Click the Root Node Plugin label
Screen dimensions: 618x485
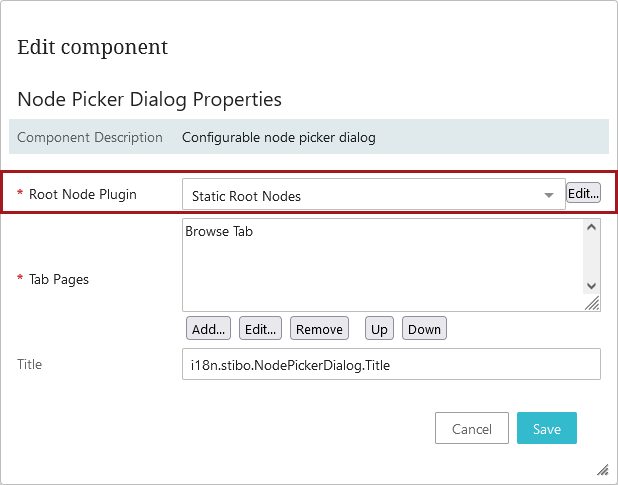coord(82,194)
